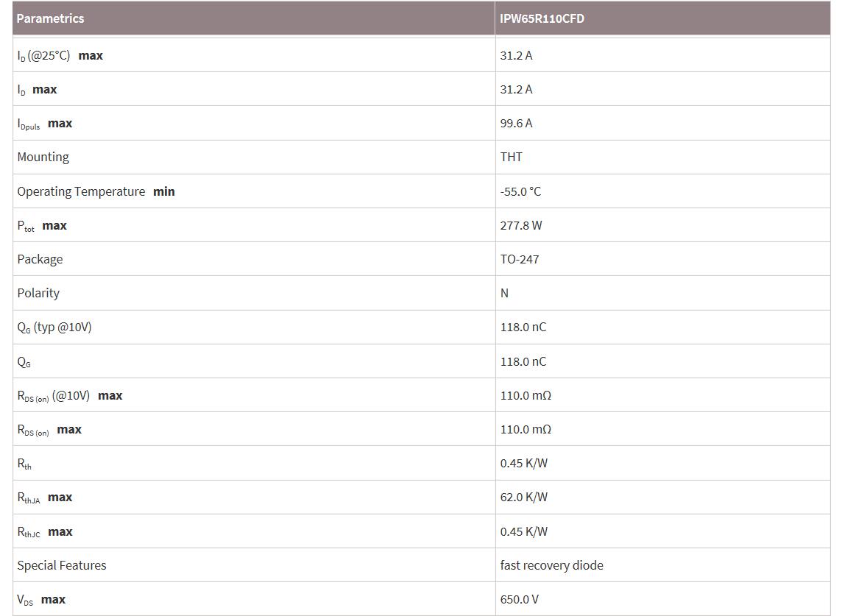Select the ID (@25°C) max row label
Screen dimensions: 842x616
pos(60,55)
